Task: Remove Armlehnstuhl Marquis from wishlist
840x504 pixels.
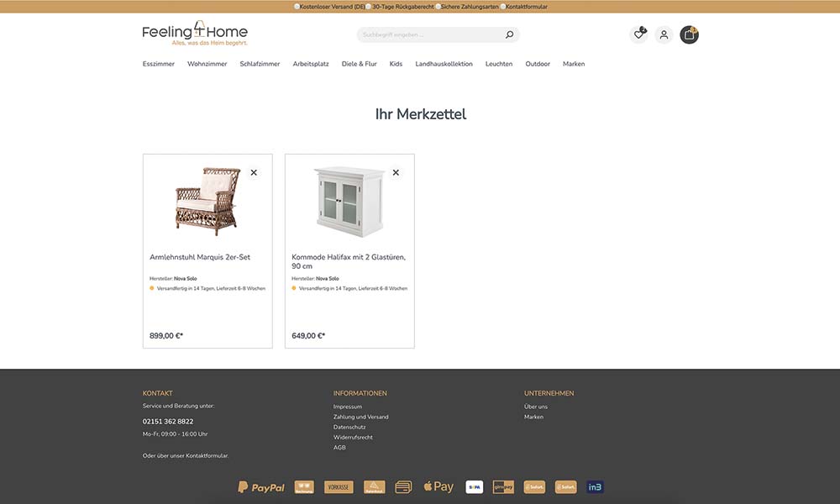Action: point(254,172)
